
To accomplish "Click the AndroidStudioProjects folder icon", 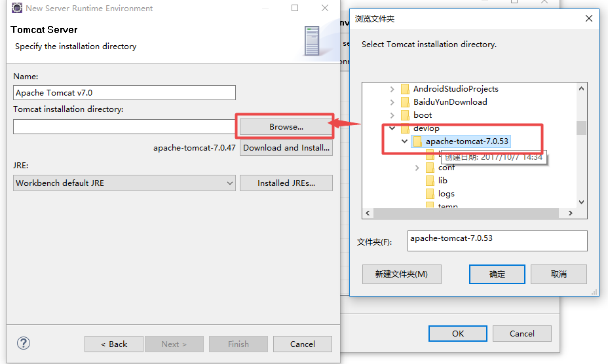I will coord(405,89).
